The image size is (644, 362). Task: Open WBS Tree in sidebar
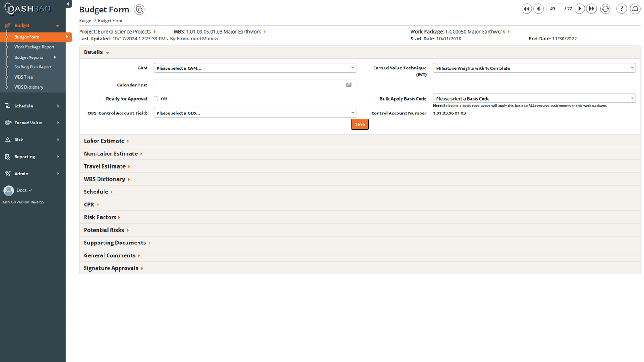pos(23,77)
